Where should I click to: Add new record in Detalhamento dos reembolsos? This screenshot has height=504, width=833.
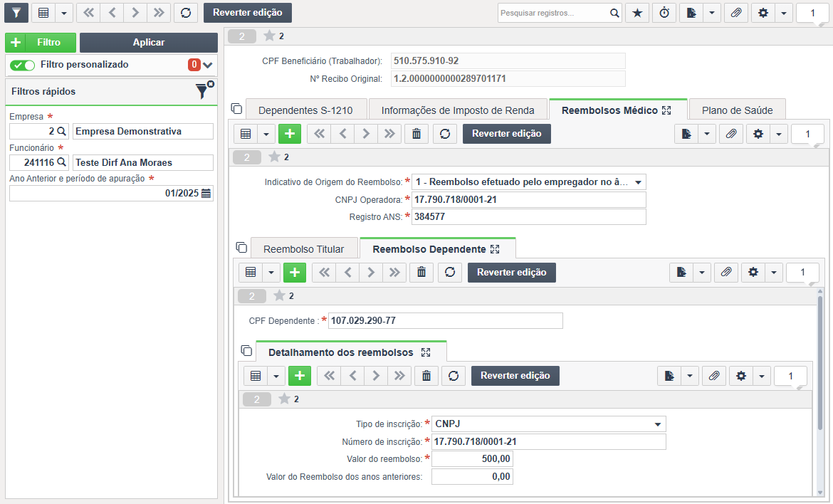[x=300, y=375]
